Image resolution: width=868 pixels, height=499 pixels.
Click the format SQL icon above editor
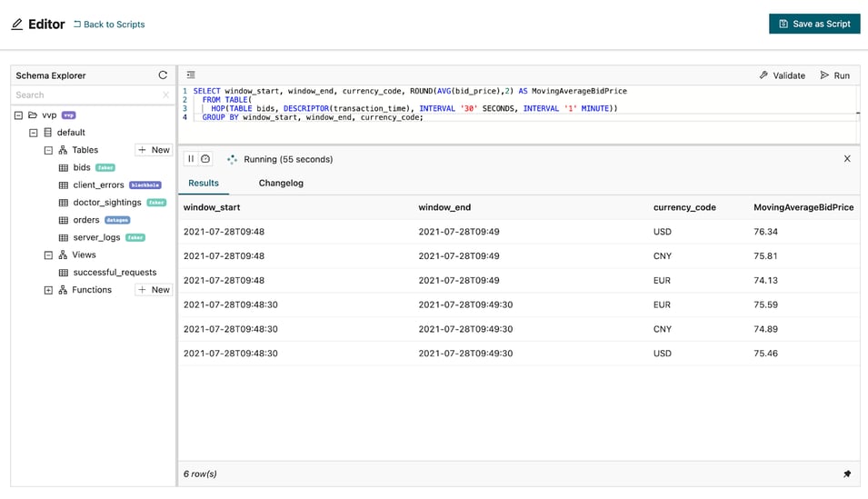tap(191, 75)
